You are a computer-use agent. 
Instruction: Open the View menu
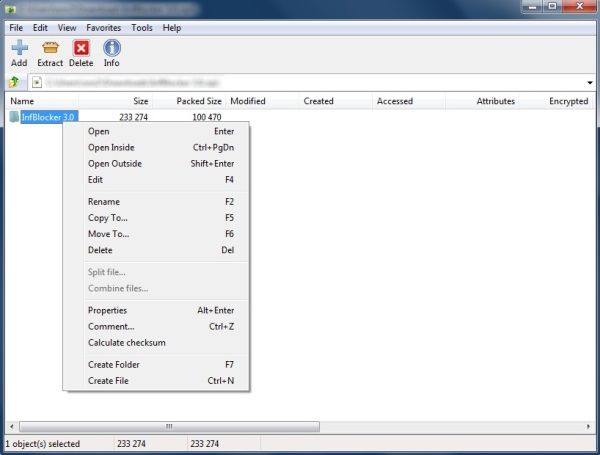point(67,28)
